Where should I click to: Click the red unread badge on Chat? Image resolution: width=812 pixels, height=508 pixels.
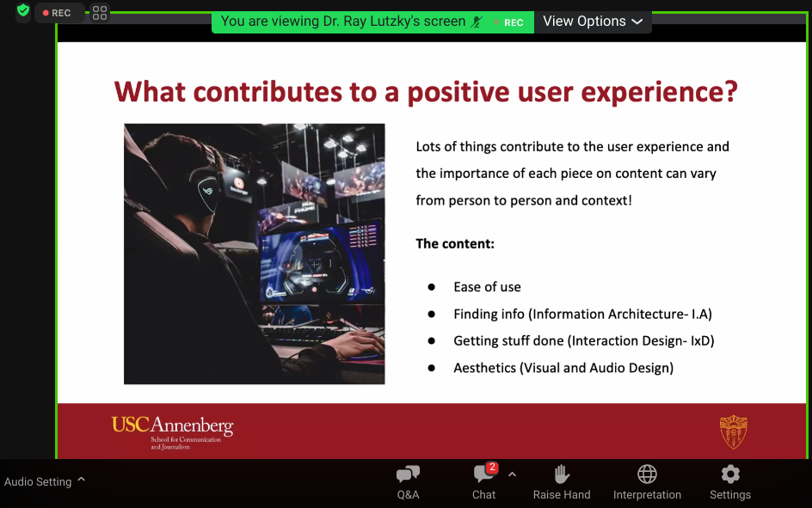tap(492, 468)
